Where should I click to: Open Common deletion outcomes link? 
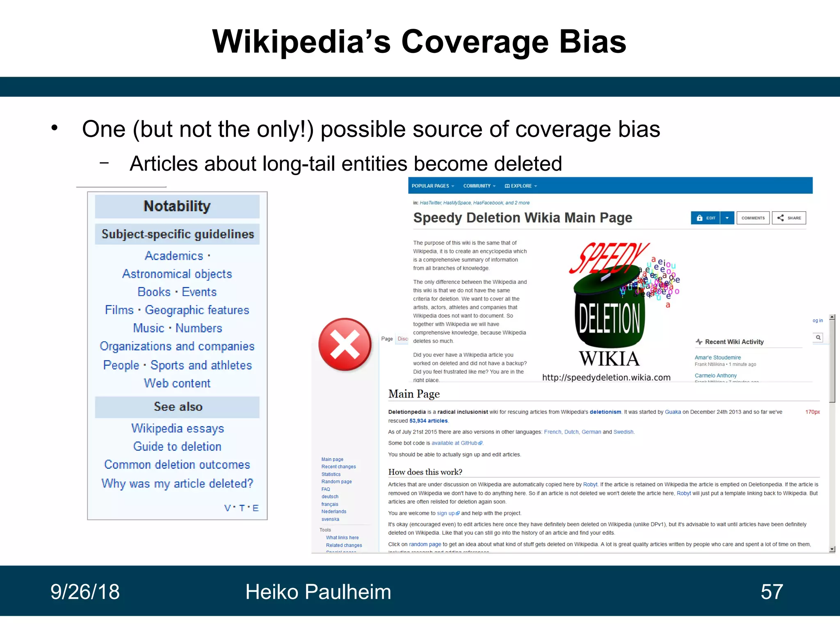tap(177, 465)
